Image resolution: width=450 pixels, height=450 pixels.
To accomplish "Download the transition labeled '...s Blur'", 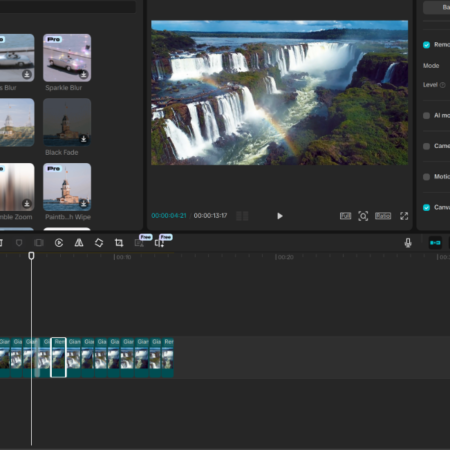I will point(27,74).
